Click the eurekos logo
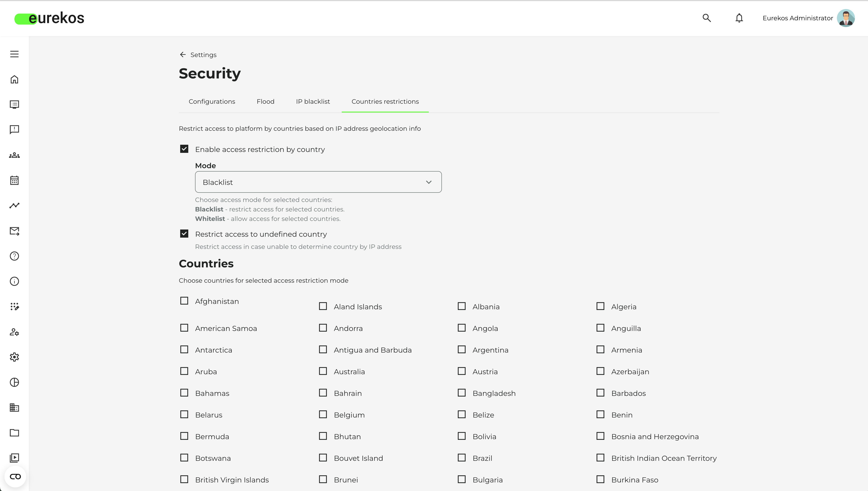Screen dimensions: 868x491 [50, 18]
